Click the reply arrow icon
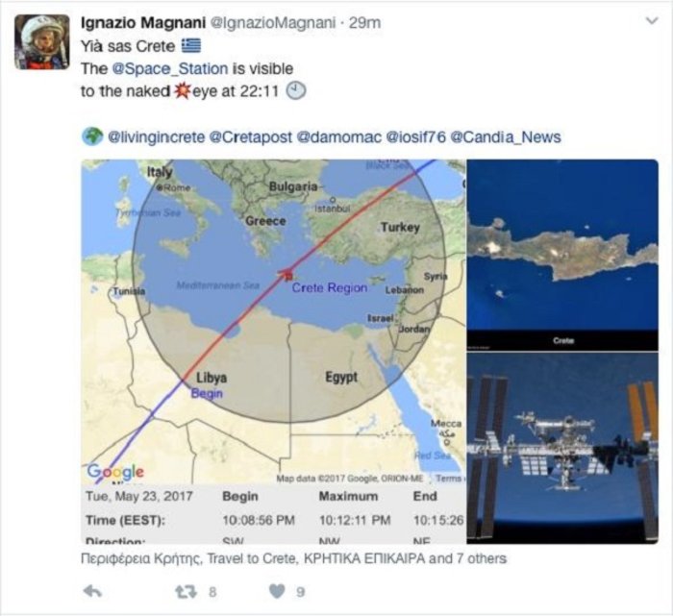The height and width of the screenshot is (616, 673). click(92, 591)
